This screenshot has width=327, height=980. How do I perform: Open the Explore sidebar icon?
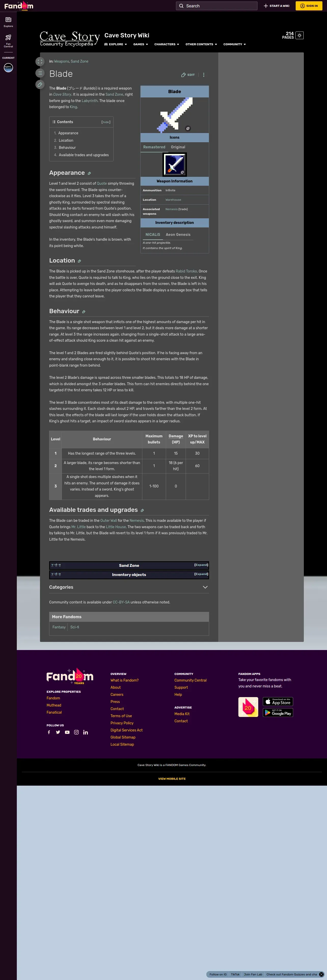point(8,22)
